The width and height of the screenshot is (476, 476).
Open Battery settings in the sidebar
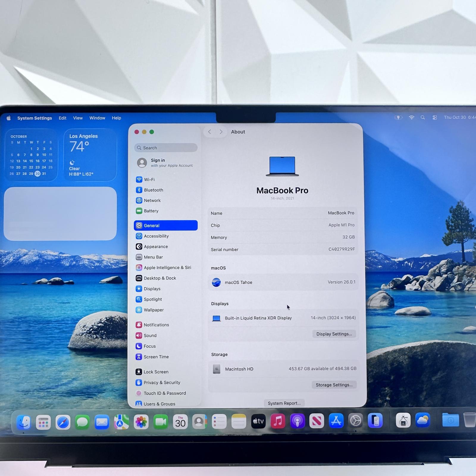pos(151,211)
